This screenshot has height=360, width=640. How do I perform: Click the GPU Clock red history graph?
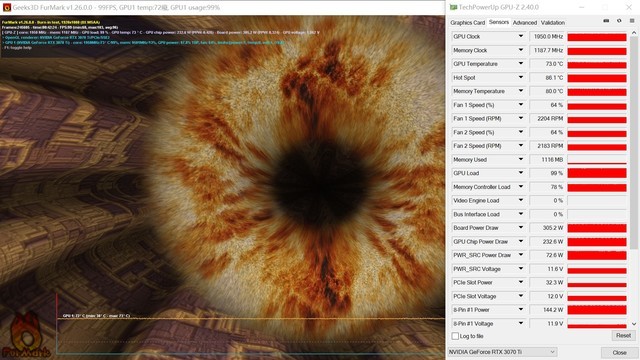pos(597,37)
